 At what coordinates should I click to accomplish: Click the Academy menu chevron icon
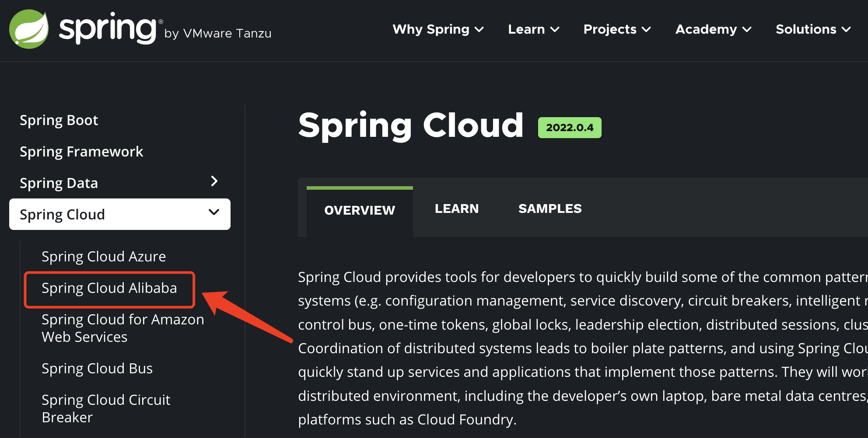pos(747,30)
